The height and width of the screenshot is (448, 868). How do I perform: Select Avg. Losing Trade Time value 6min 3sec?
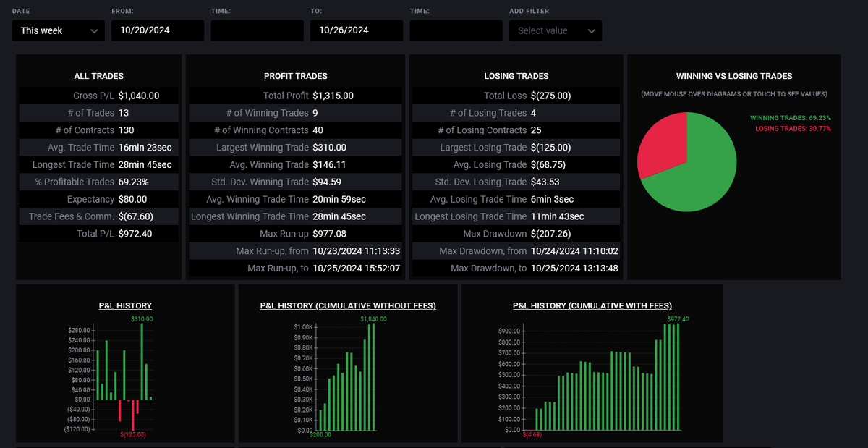552,199
